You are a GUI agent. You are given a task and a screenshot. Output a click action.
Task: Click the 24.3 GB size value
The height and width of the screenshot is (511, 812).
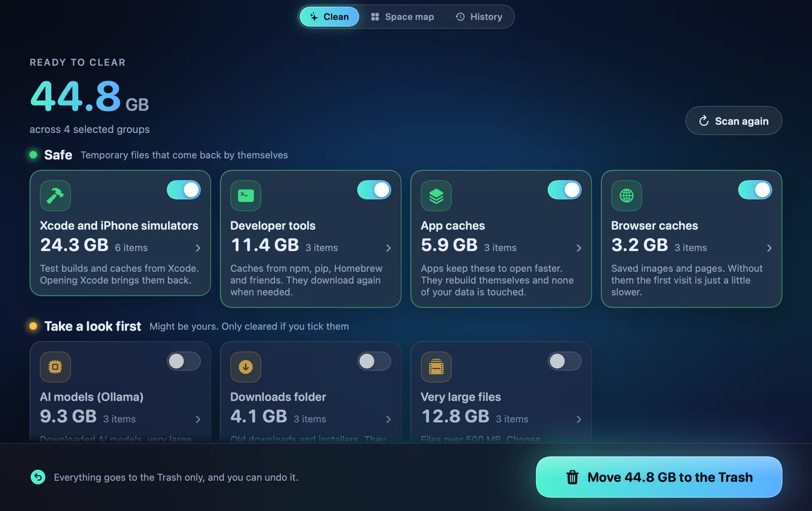pos(74,245)
